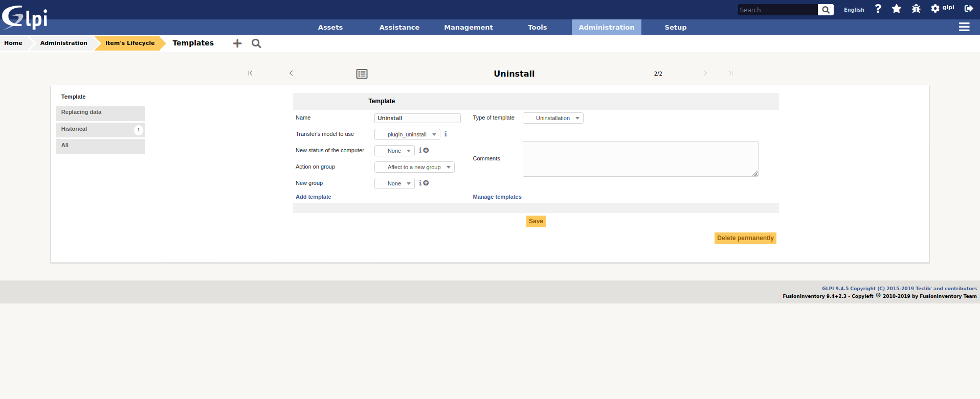Viewport: 980px width, 399px height.
Task: Click inside the Comments text area
Action: (640, 159)
